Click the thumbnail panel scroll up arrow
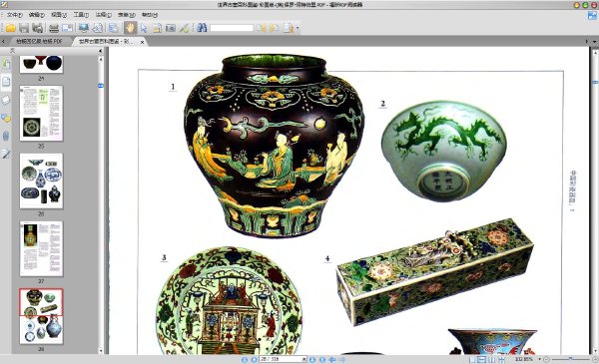This screenshot has width=599, height=364. [x=101, y=59]
